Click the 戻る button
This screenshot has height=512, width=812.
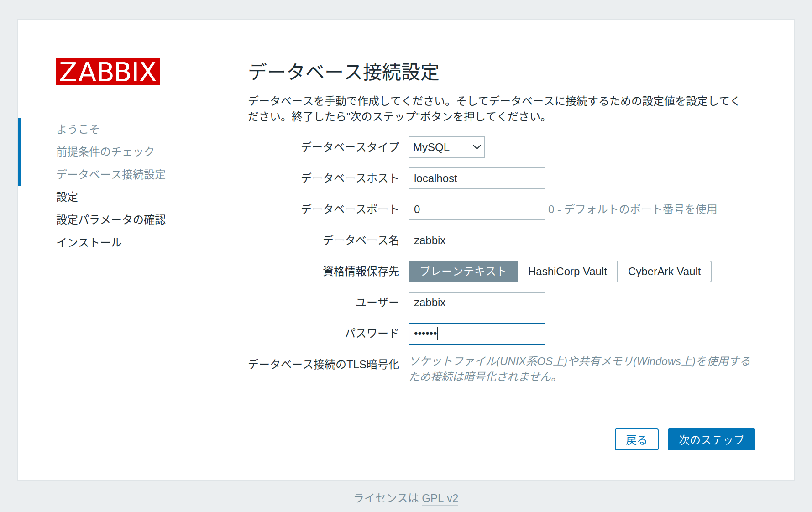click(636, 439)
